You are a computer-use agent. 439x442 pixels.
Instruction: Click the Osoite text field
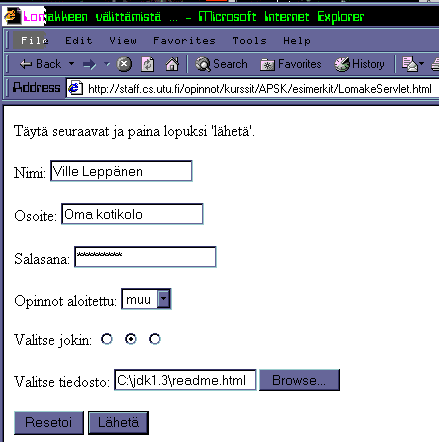point(132,214)
